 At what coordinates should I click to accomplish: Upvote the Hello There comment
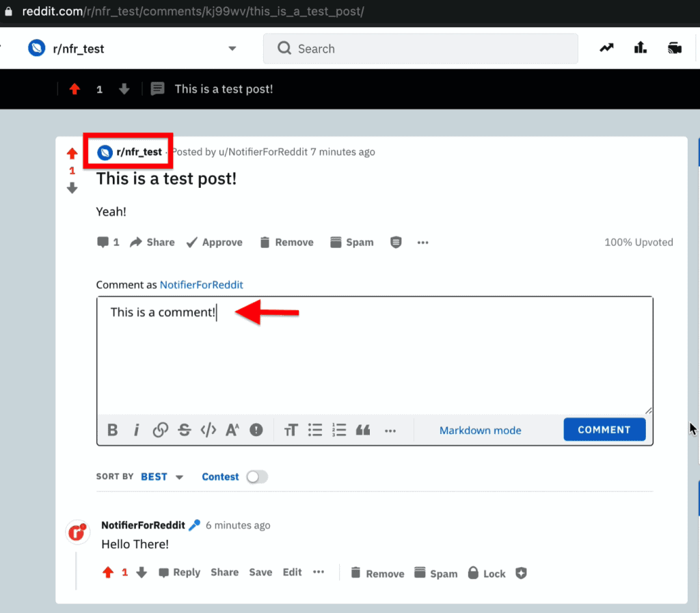(108, 573)
